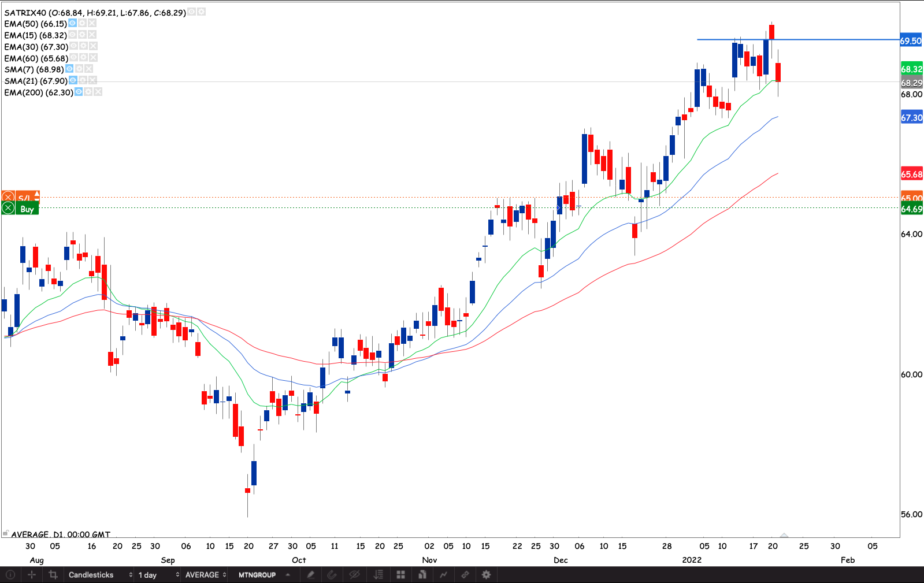
Task: Expand the AVERAGE dropdown selector
Action: (205, 574)
